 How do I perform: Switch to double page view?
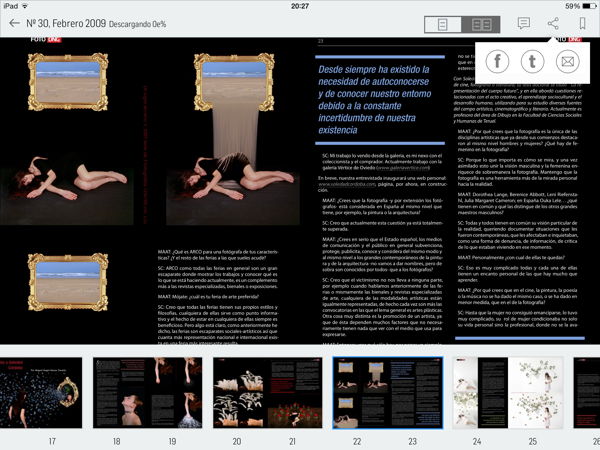(x=481, y=24)
